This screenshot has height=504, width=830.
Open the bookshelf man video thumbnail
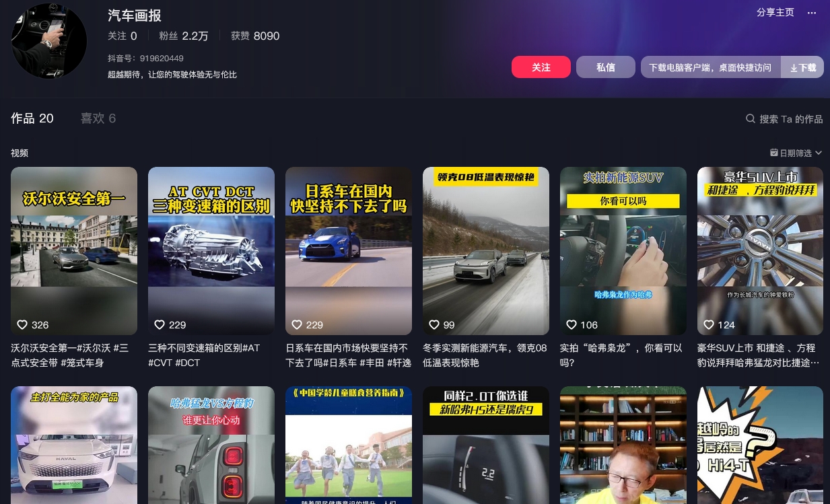click(x=623, y=445)
